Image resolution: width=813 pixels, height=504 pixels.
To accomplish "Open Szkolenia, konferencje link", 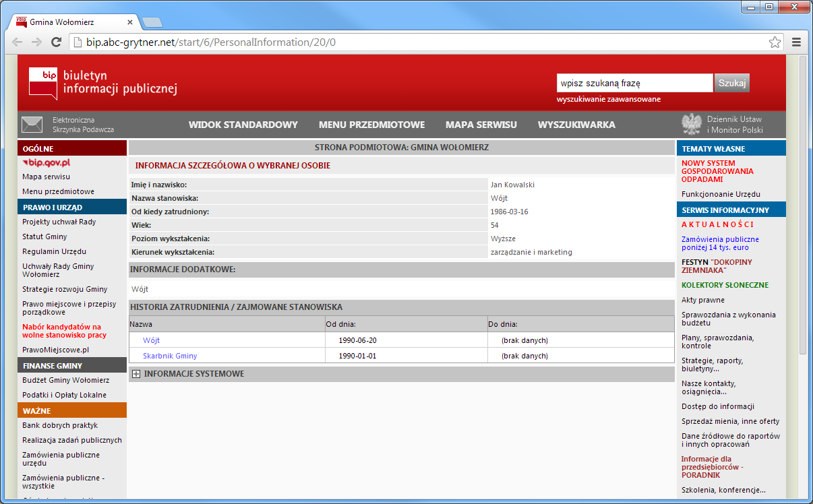I will tap(723, 490).
